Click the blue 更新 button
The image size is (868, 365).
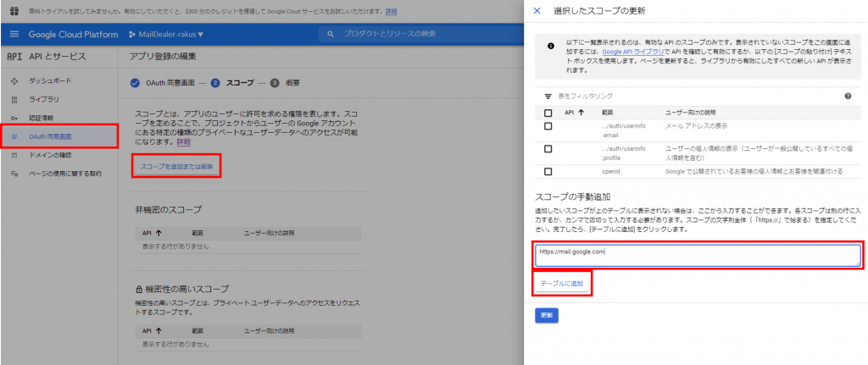(547, 315)
